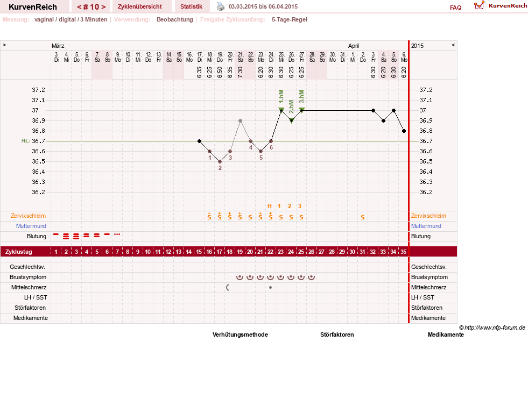Click the Medikamente heading below the chart
The height and width of the screenshot is (420, 528).
coord(446,334)
